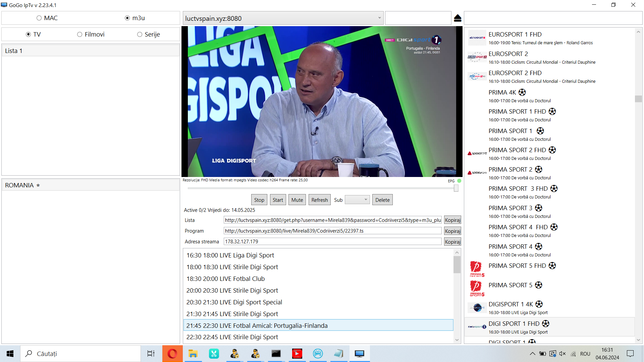Viewport: 644px width, 362px height.
Task: Click the soccer ball icon next to PRIMA 4K
Action: (x=522, y=92)
